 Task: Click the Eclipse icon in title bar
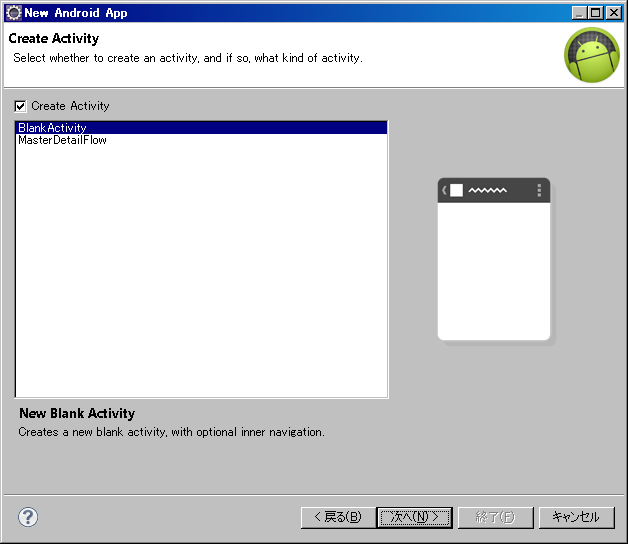tap(14, 13)
